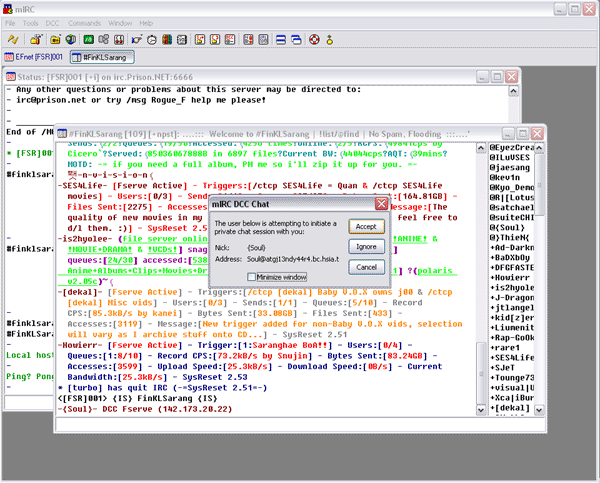
Task: Cancel the DCC Chat dialog
Action: (x=365, y=266)
